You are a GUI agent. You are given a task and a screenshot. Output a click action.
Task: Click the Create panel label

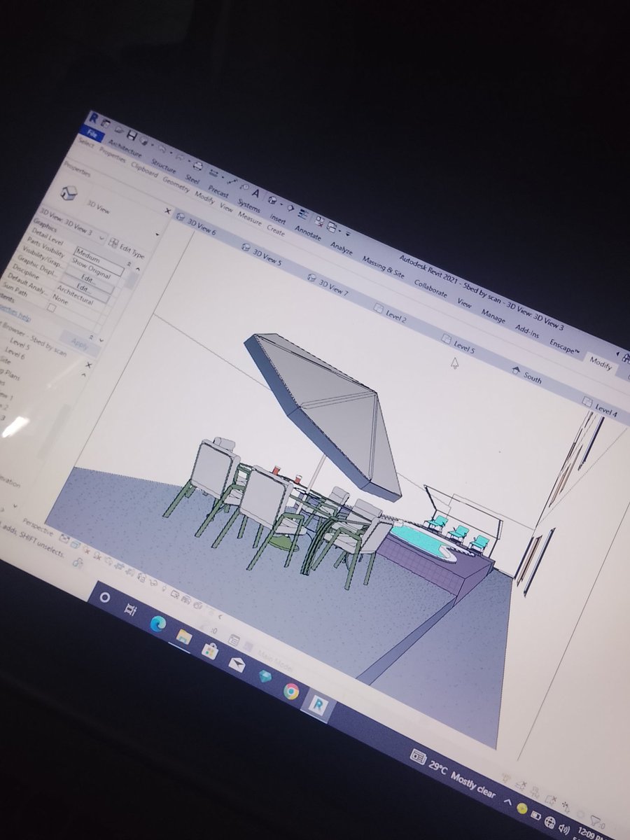click(x=275, y=229)
